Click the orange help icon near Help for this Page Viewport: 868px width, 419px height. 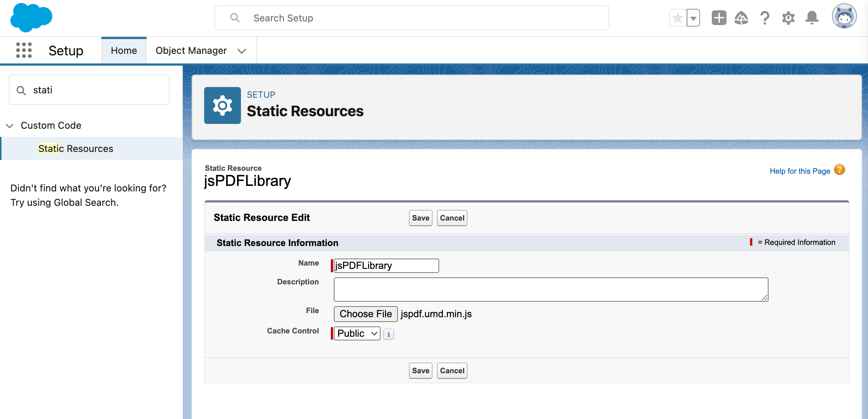pyautogui.click(x=840, y=170)
